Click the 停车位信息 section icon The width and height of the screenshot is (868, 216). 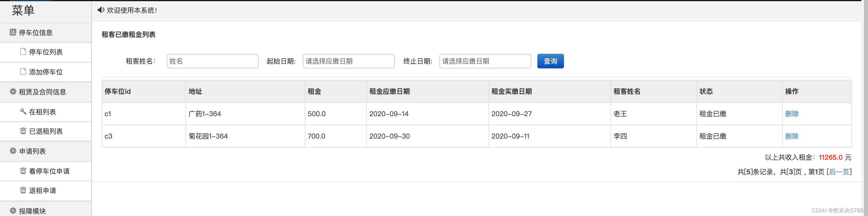pyautogui.click(x=13, y=32)
